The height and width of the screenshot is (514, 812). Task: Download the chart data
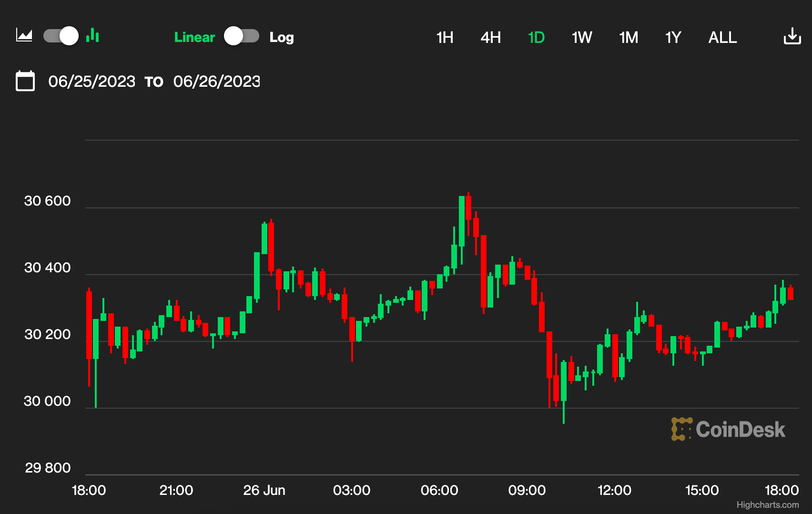click(792, 36)
